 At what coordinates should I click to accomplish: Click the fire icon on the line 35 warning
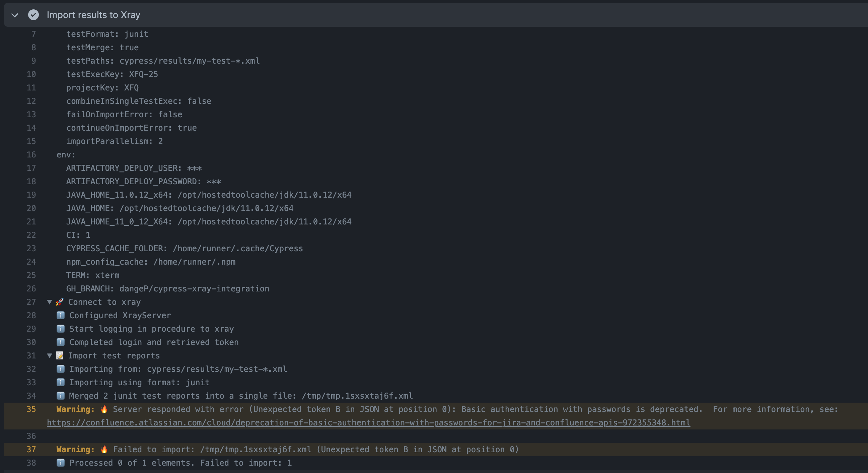click(x=104, y=409)
